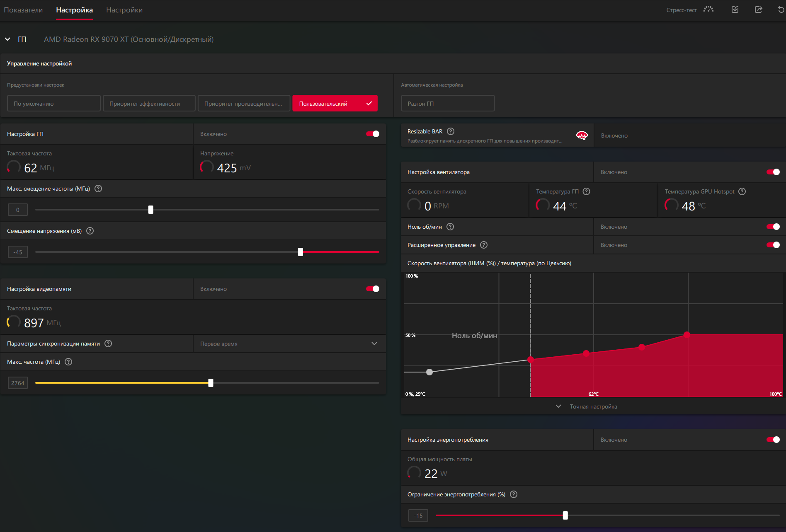The image size is (786, 532).
Task: Toggle the Расширенное управление switch
Action: pyautogui.click(x=773, y=245)
